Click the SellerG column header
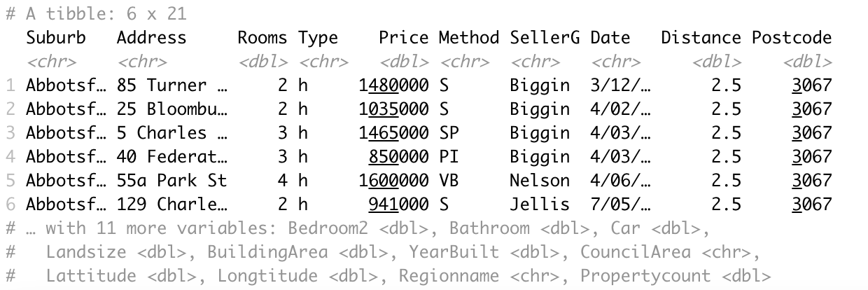The width and height of the screenshot is (868, 290). (545, 38)
